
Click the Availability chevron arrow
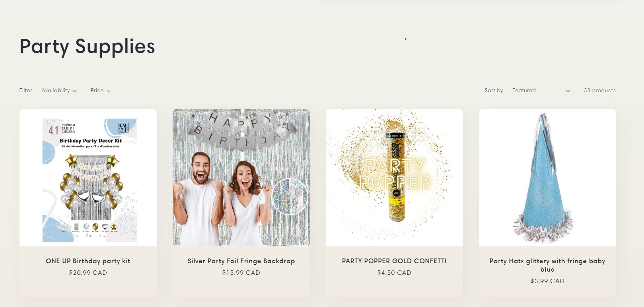(75, 91)
